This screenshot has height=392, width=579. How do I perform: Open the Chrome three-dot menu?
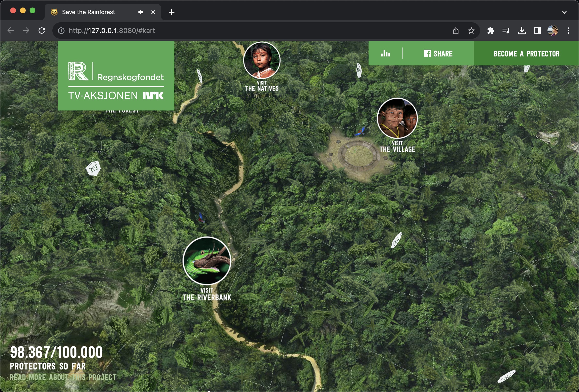(568, 31)
